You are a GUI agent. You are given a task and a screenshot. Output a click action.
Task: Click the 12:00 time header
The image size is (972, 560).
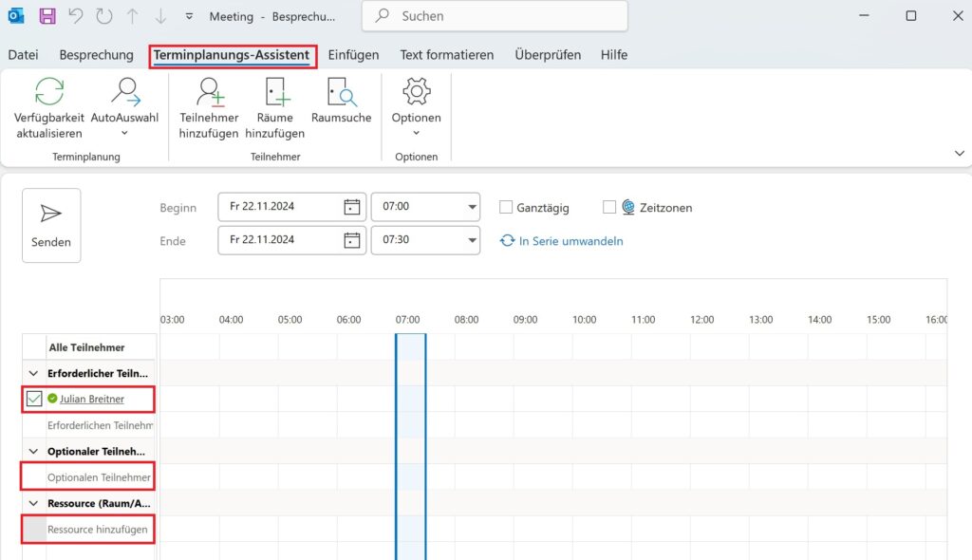[701, 319]
